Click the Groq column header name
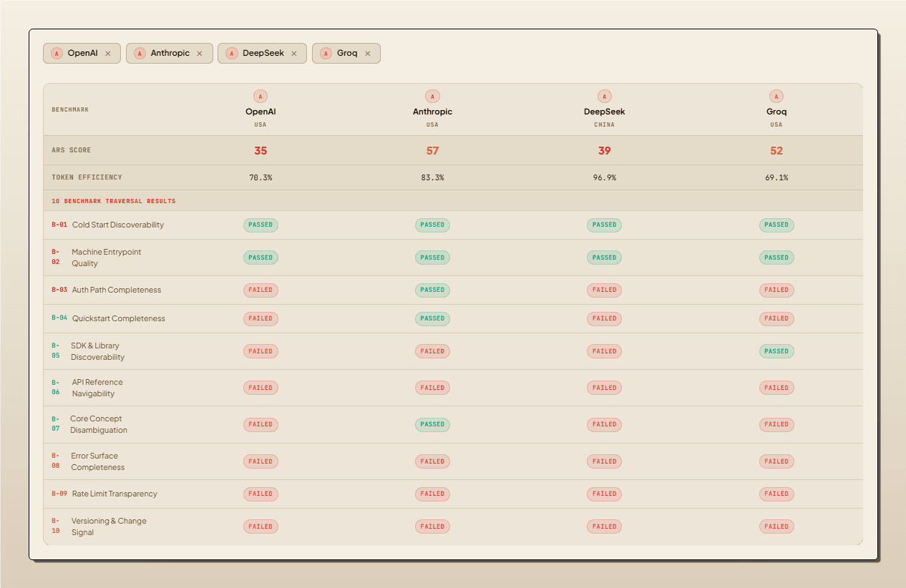Screen dimensions: 906x588 coord(776,112)
